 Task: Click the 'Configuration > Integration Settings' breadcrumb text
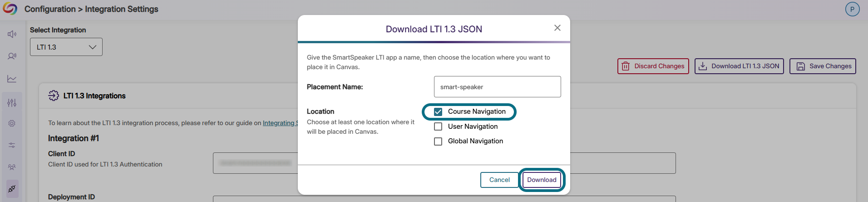pos(91,9)
